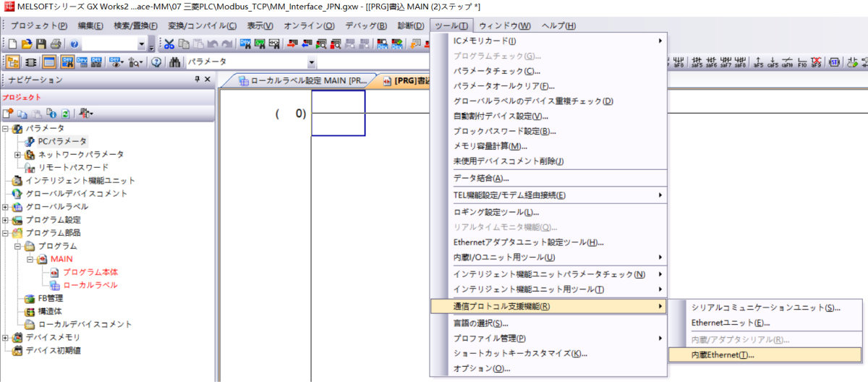Click the Save floppy disk icon
The height and width of the screenshot is (382, 868).
(41, 44)
